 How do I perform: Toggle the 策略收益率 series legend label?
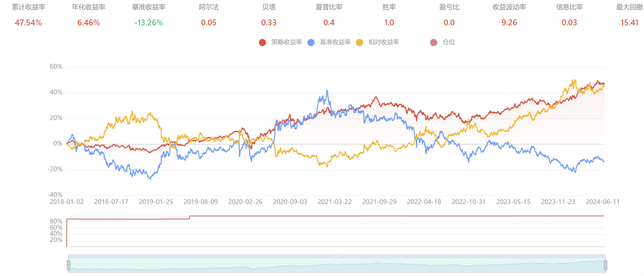[287, 42]
